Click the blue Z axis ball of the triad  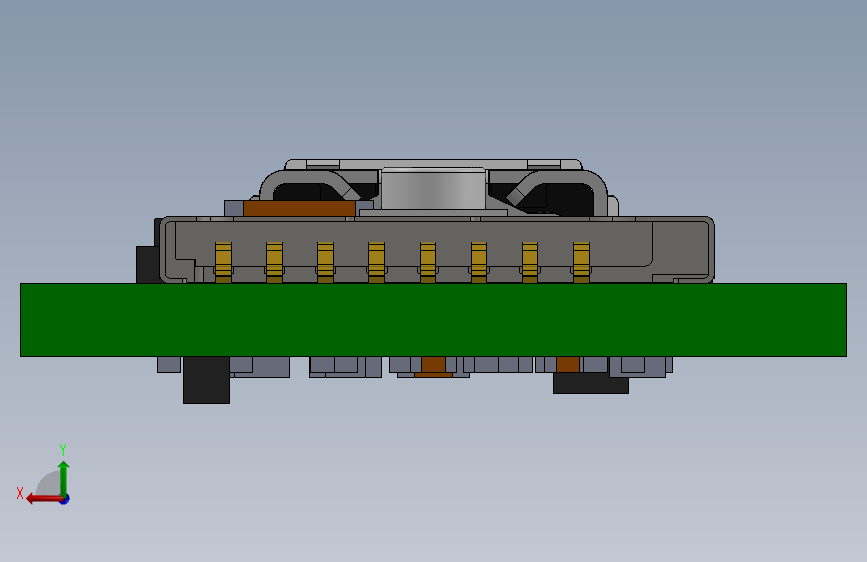point(65,499)
